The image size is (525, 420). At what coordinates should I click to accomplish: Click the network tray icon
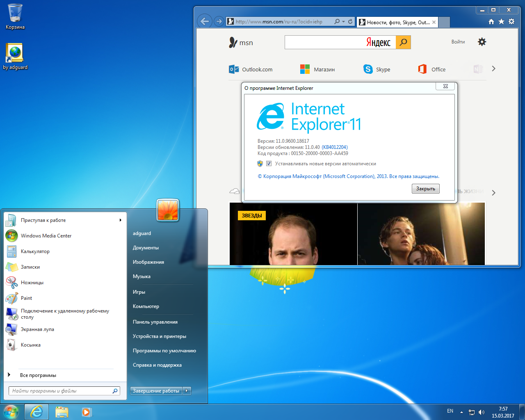pos(472,412)
